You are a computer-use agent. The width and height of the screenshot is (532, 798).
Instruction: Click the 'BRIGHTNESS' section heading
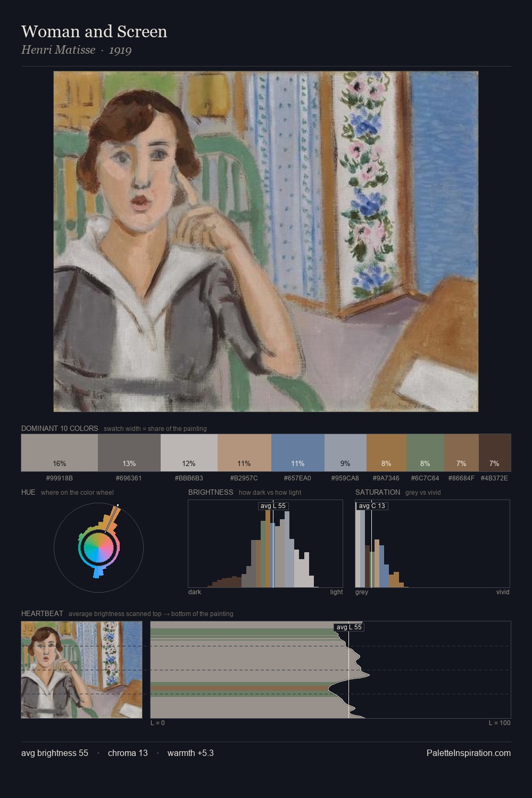coord(211,492)
